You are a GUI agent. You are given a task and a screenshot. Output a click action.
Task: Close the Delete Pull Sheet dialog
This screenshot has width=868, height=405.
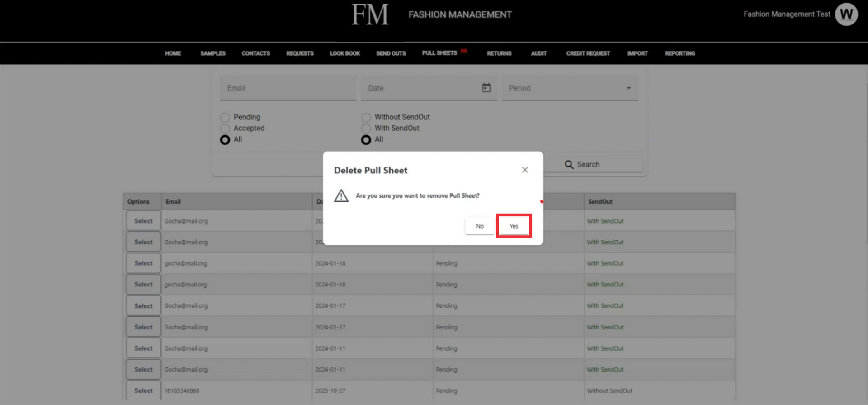(x=525, y=170)
